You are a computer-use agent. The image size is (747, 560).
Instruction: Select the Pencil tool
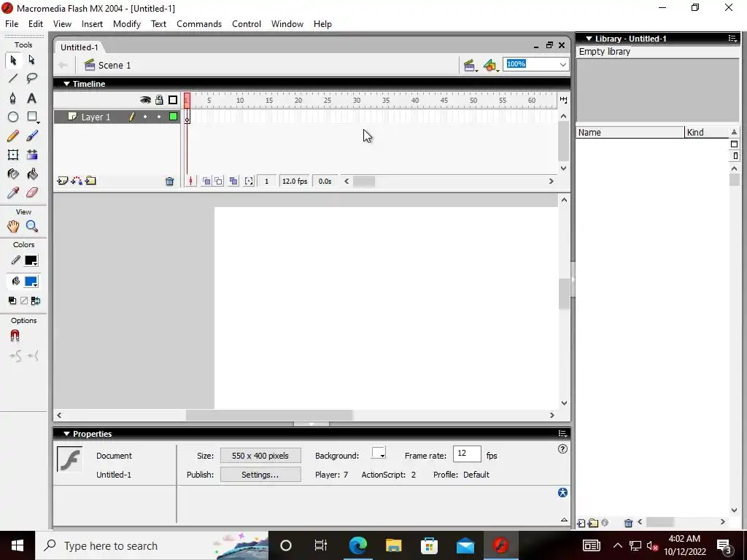(x=13, y=136)
